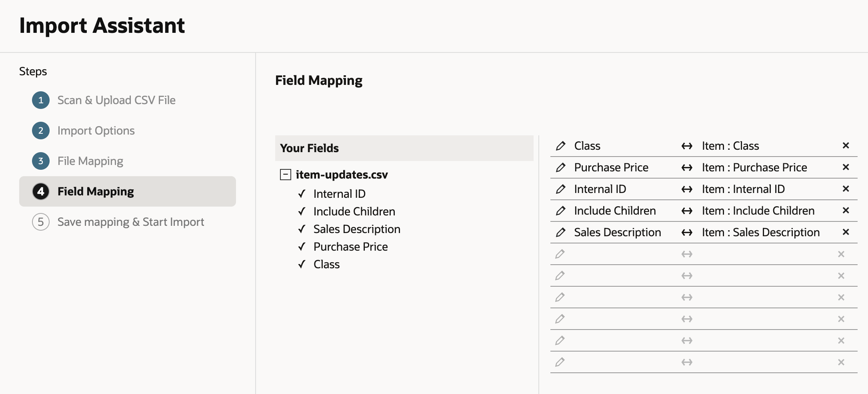Go back to step 2 Import Options

pyautogui.click(x=84, y=131)
